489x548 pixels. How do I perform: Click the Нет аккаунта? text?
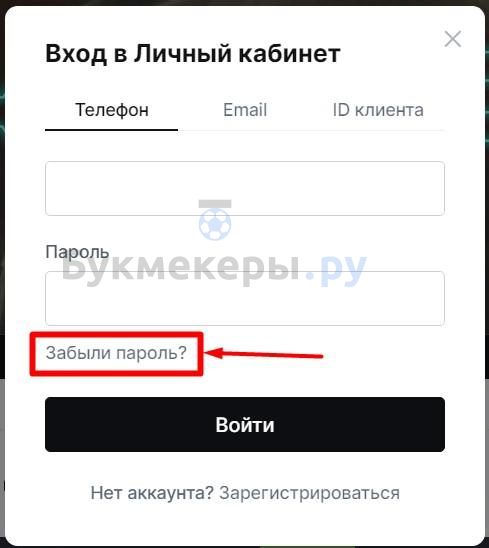click(x=152, y=493)
